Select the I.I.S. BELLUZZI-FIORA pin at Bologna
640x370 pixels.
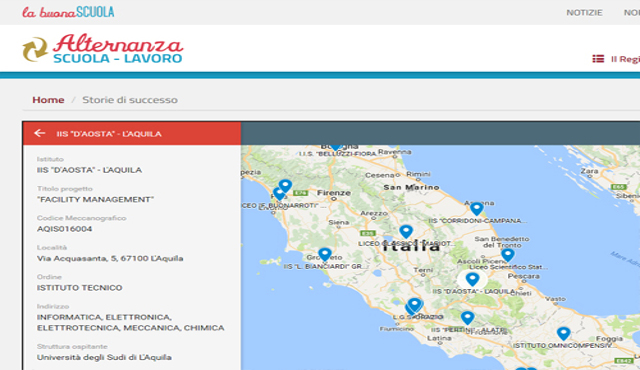click(x=335, y=148)
